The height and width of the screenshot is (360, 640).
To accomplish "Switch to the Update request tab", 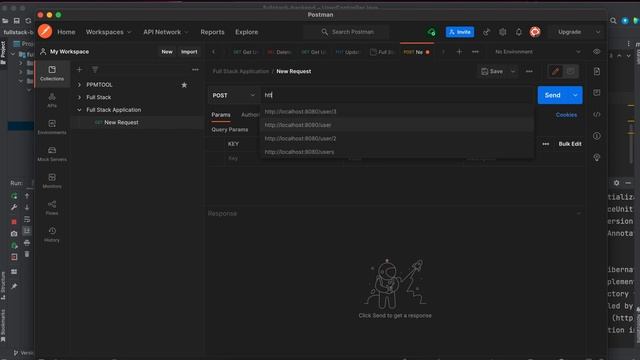I will 348,52.
